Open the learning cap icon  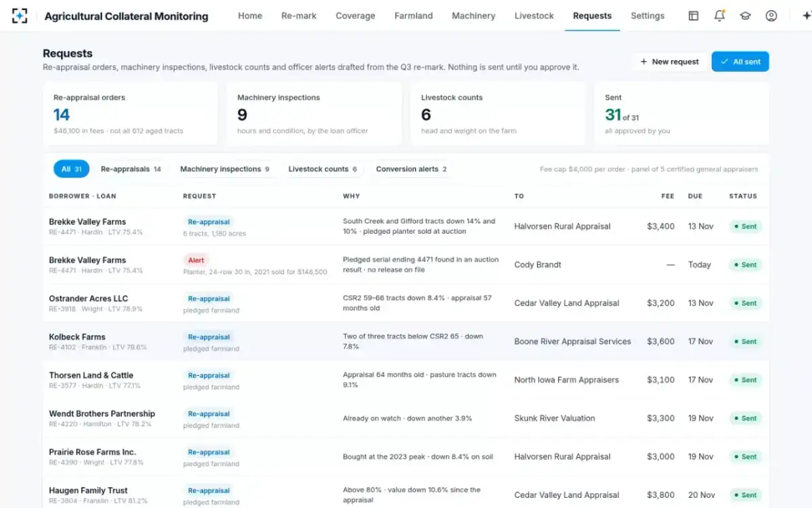click(745, 16)
